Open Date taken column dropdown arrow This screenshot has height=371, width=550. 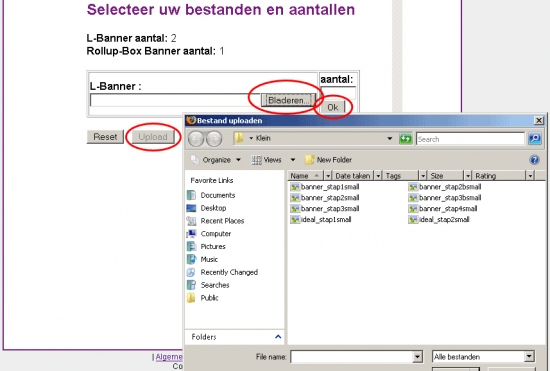tap(378, 176)
